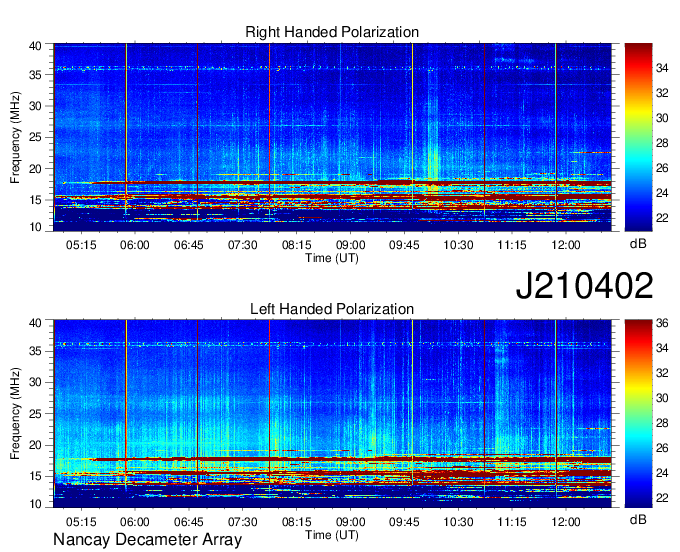Click the '06:45' tick on top time axis

(x=189, y=245)
